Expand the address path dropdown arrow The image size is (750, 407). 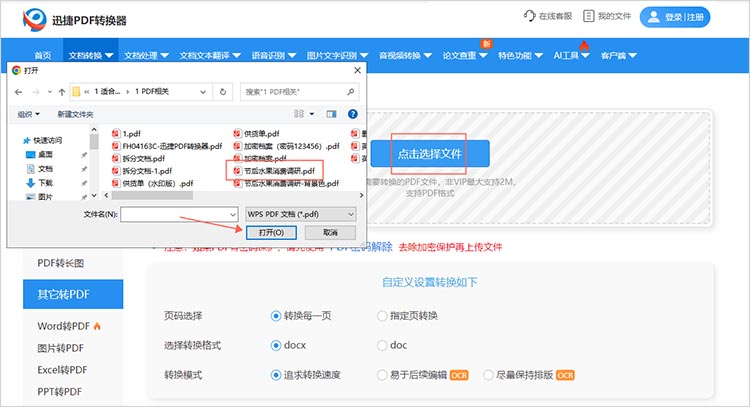[203, 92]
